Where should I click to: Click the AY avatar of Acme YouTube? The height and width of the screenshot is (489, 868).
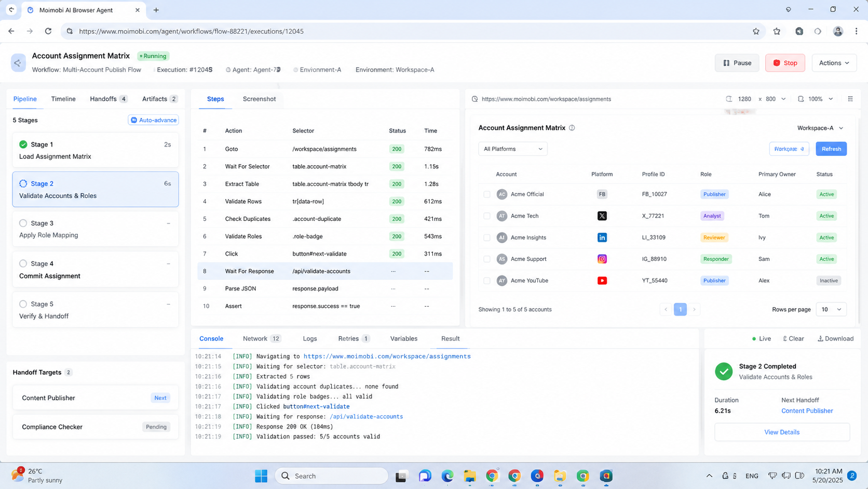(501, 281)
